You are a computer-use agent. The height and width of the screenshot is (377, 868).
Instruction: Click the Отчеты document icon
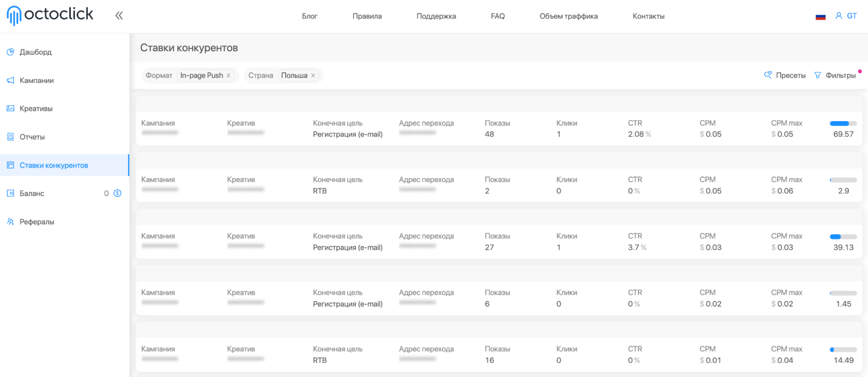pos(10,137)
